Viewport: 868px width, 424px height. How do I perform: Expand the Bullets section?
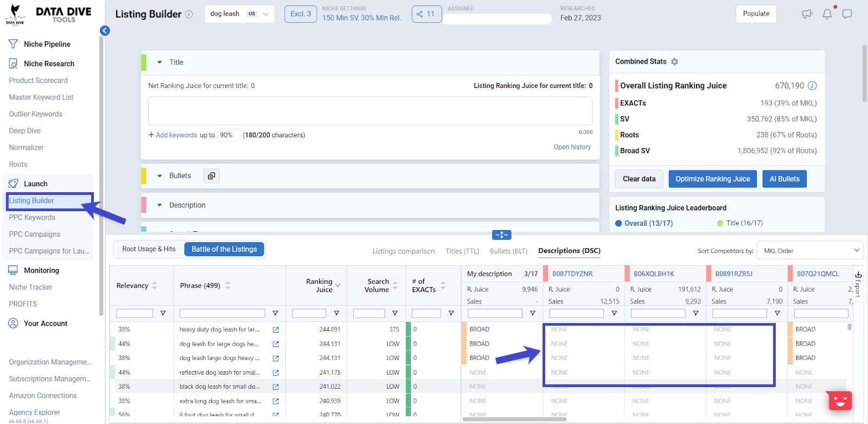click(x=159, y=176)
